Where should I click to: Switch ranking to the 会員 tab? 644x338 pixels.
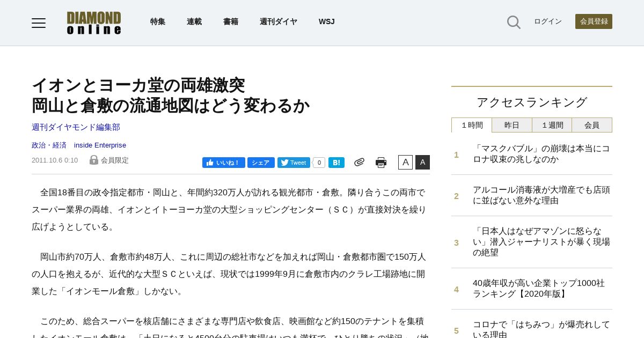592,125
